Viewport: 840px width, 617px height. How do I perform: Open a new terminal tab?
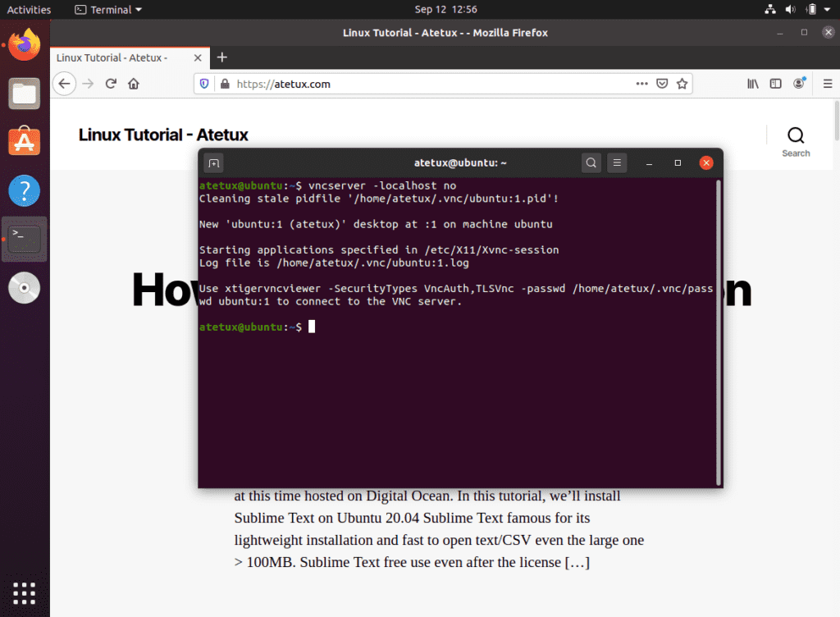click(213, 162)
